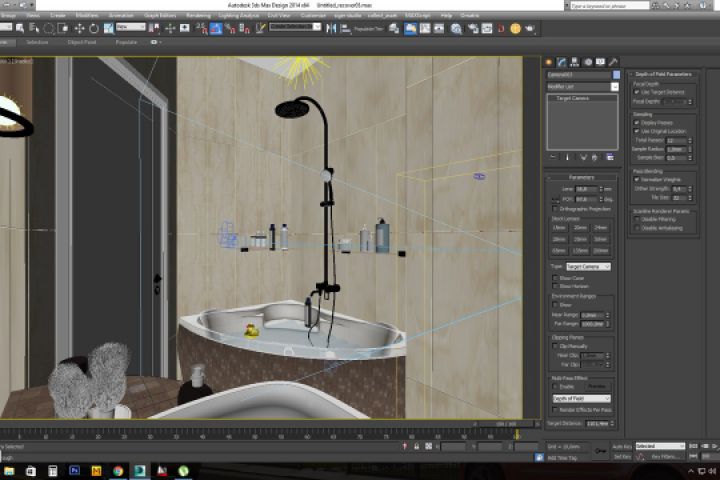Toggle the 3D Snaps icon
This screenshot has width=720, height=480.
[202, 28]
